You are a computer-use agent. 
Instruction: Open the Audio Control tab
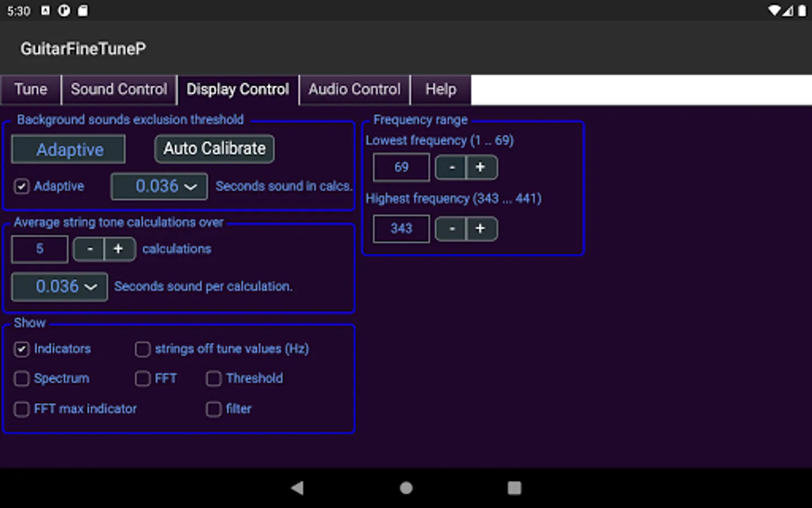pos(355,90)
